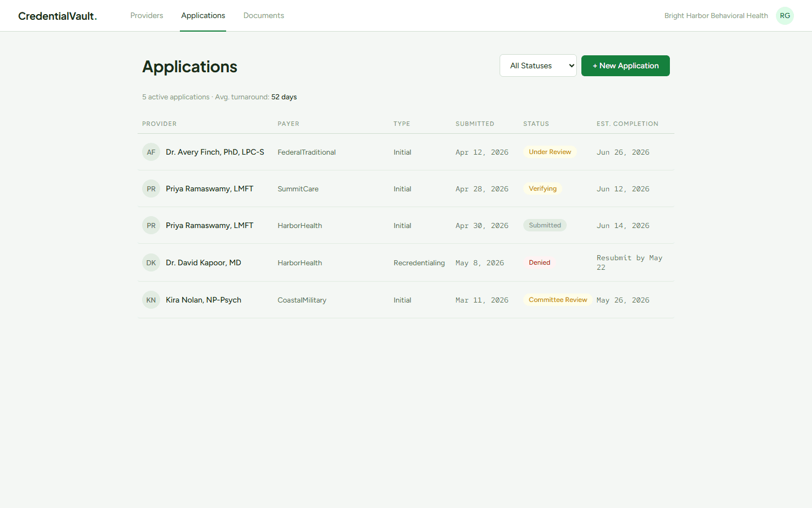Image resolution: width=812 pixels, height=508 pixels.
Task: Click the STATUS column header
Action: pyautogui.click(x=536, y=124)
